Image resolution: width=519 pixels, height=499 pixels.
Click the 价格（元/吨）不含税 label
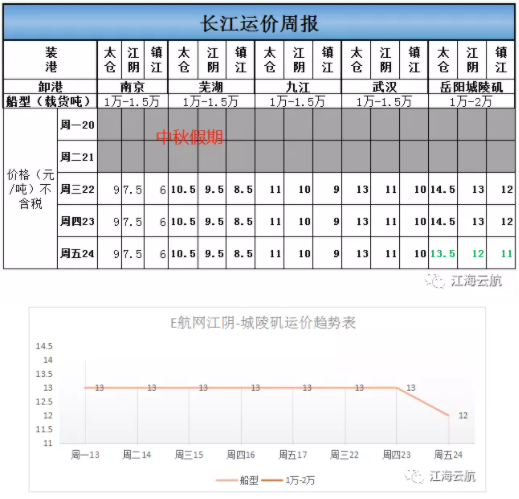pos(30,189)
